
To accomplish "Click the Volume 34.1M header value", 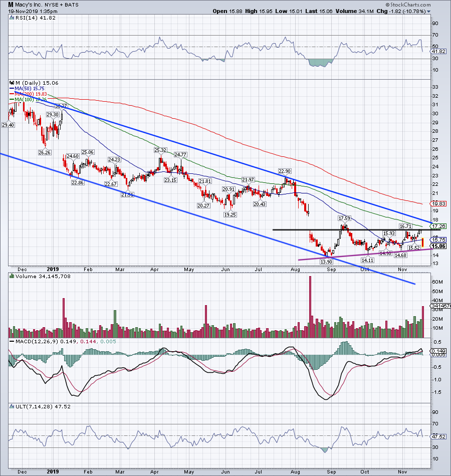I will tap(355, 11).
